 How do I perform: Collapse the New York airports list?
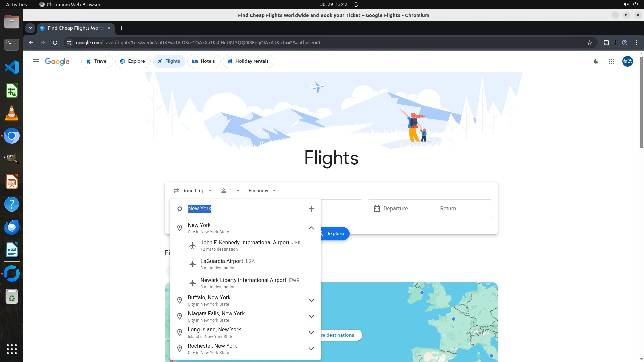311,228
